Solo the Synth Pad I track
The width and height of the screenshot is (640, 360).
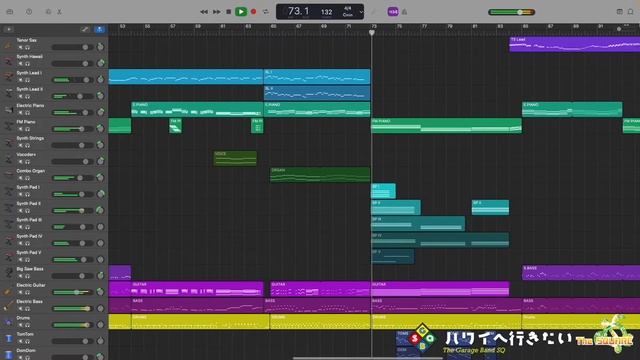coord(27,194)
